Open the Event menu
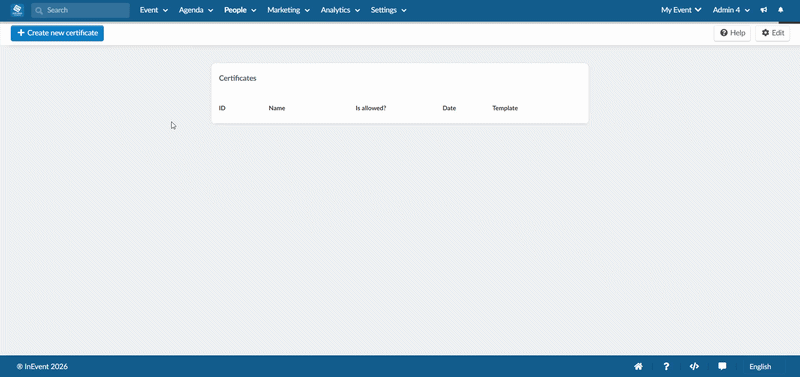The height and width of the screenshot is (377, 800). tap(154, 10)
